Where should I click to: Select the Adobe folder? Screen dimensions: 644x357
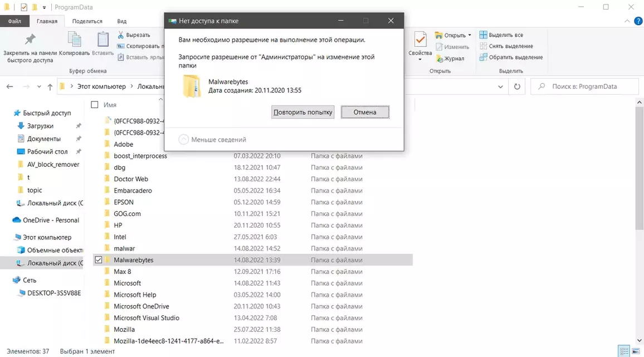click(123, 144)
